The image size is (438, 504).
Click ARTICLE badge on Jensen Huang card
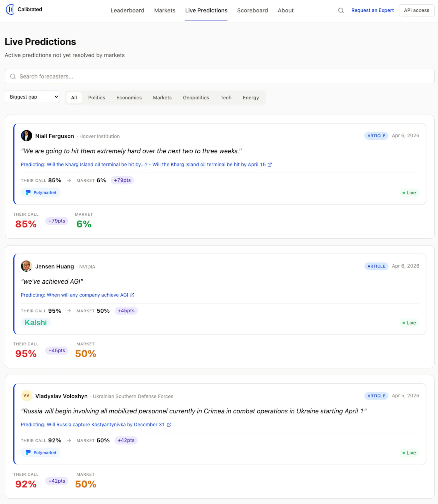[376, 266]
